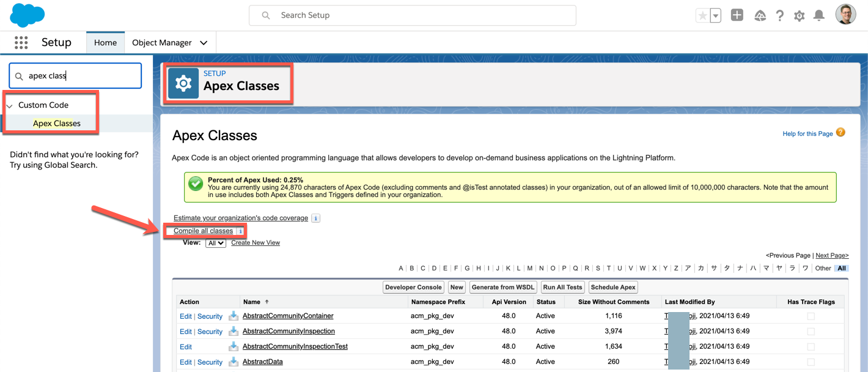Toggle trace flag checkbox for AbstractCommunityInspectionTest
The width and height of the screenshot is (868, 372).
coord(811,347)
